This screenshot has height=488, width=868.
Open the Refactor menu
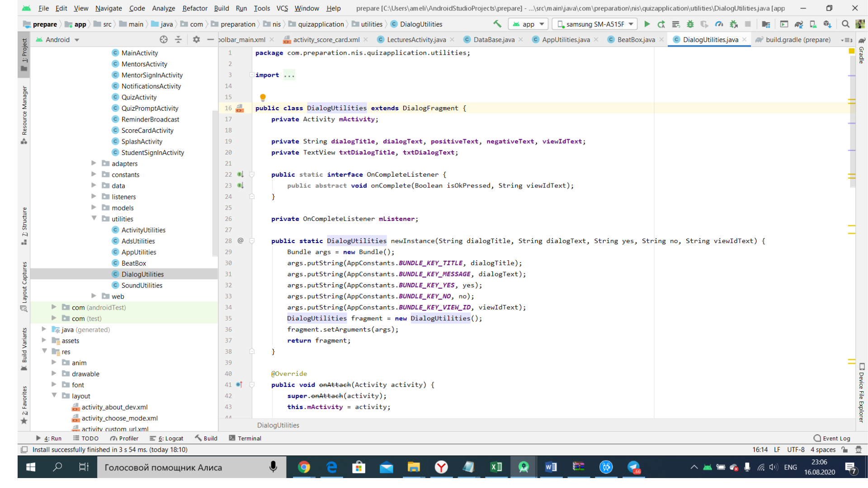(194, 8)
